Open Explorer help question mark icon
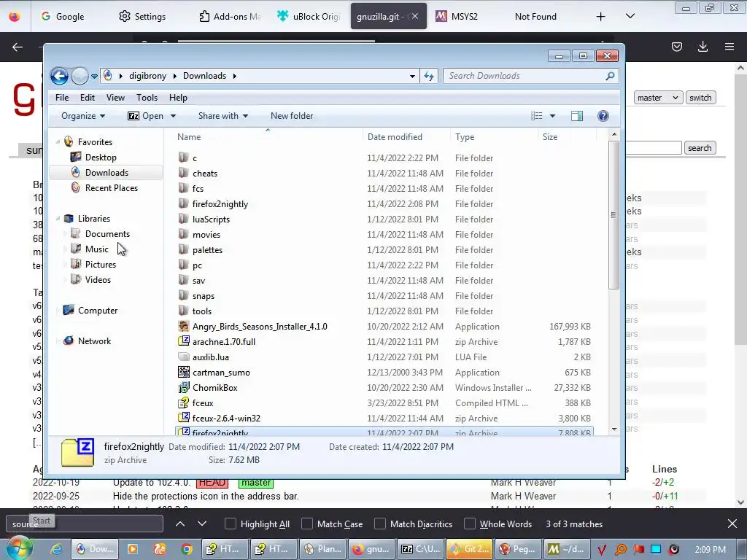 (603, 116)
